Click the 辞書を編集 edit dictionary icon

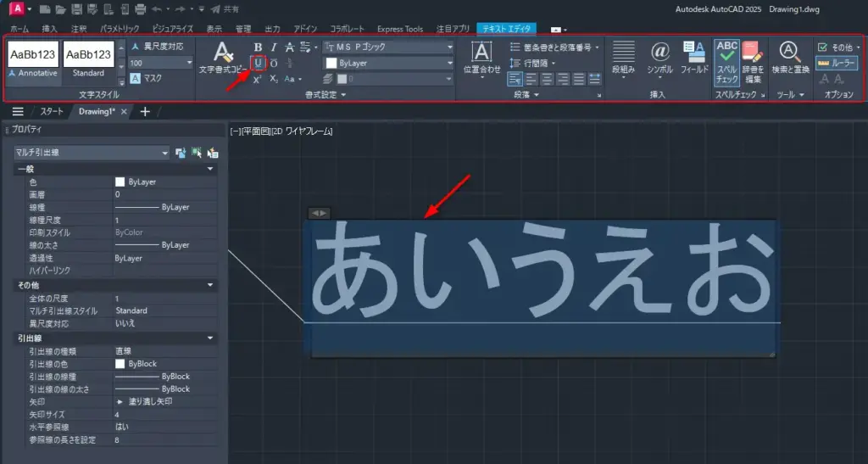click(x=753, y=59)
